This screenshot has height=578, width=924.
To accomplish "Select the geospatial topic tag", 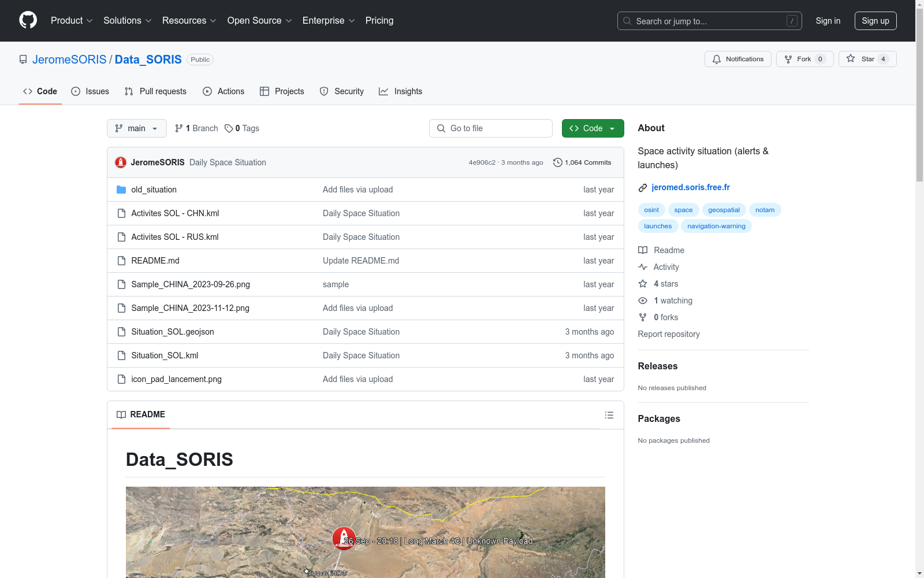I will pos(724,210).
